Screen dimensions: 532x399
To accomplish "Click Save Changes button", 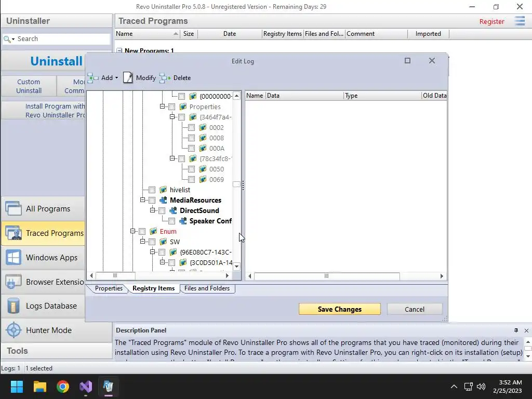I will (340, 309).
